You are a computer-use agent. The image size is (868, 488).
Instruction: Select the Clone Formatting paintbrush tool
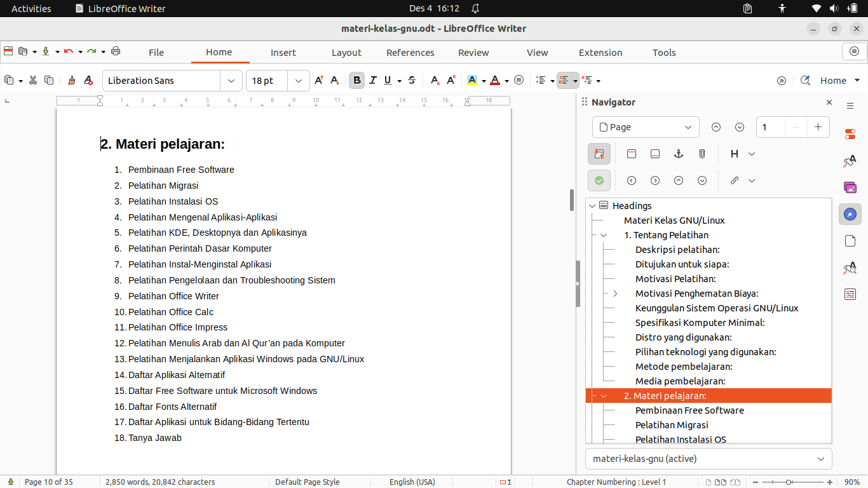click(x=71, y=80)
